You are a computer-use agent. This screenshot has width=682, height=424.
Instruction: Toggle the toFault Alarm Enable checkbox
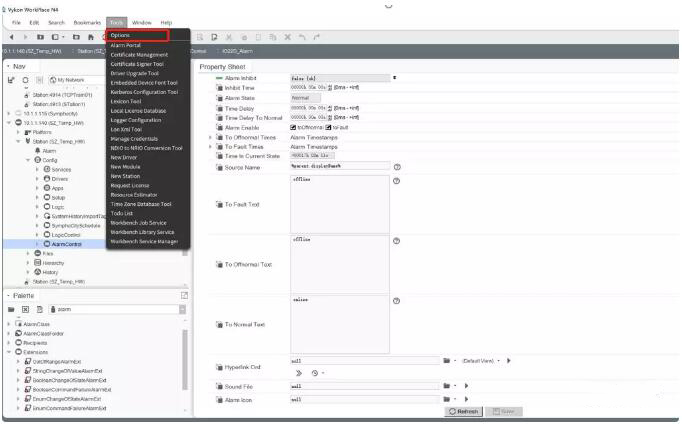click(329, 127)
